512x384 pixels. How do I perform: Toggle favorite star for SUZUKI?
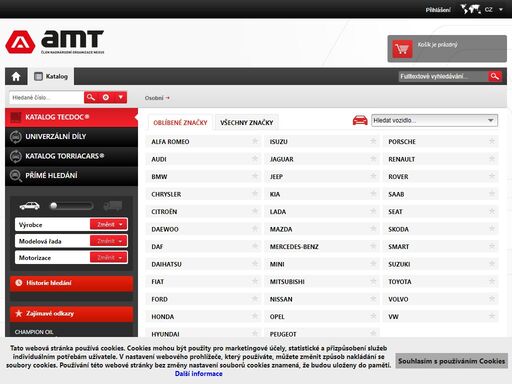point(492,264)
